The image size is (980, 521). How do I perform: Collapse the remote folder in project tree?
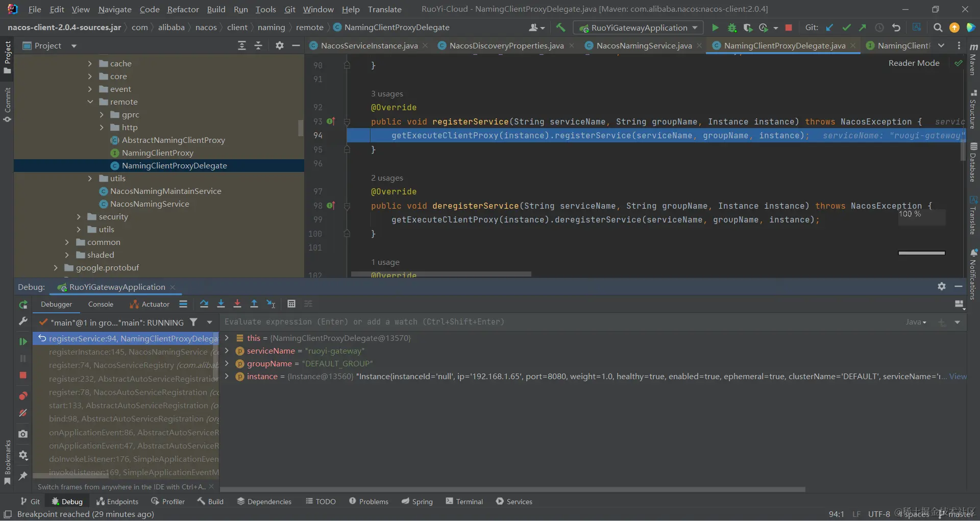point(90,102)
